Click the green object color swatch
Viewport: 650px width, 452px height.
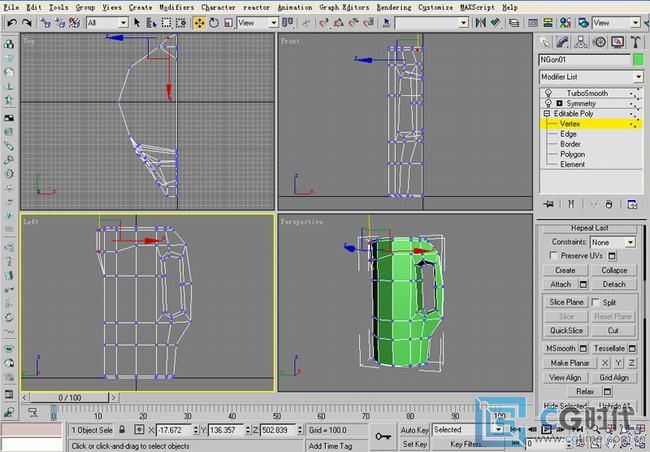coord(638,60)
